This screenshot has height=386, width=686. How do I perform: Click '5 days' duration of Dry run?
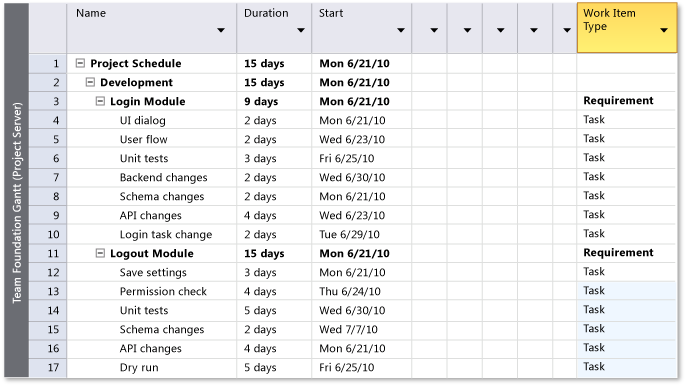[260, 368]
